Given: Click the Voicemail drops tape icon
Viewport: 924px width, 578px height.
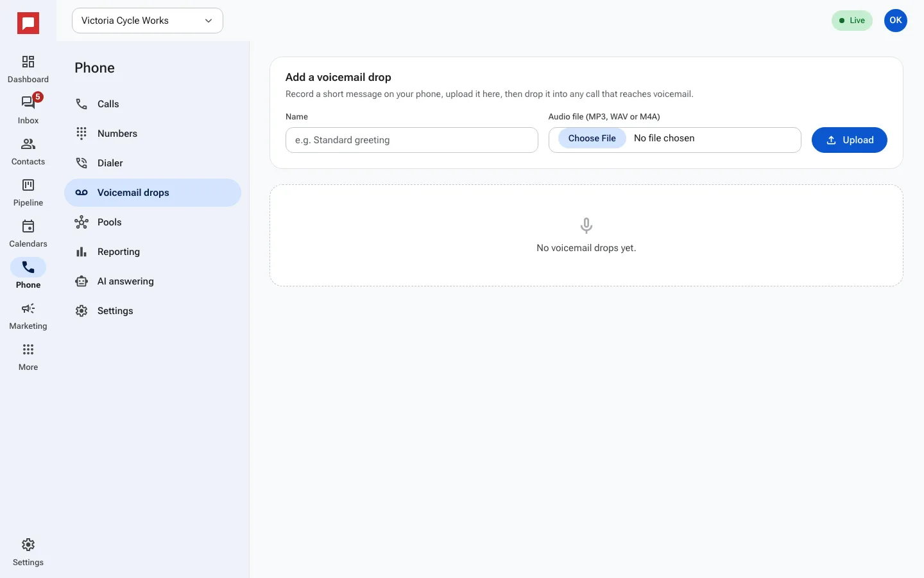Looking at the screenshot, I should 81,193.
